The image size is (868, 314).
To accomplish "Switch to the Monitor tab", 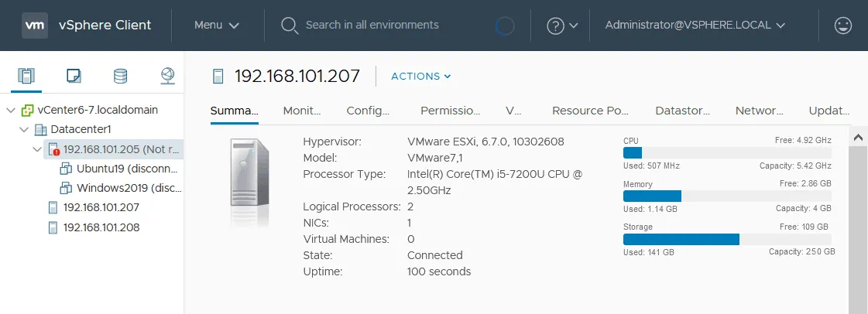I will tap(301, 111).
